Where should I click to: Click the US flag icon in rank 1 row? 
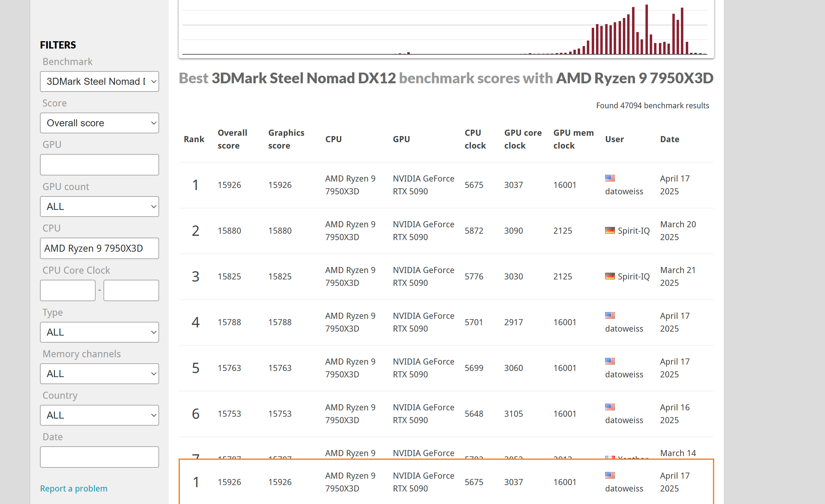(610, 178)
